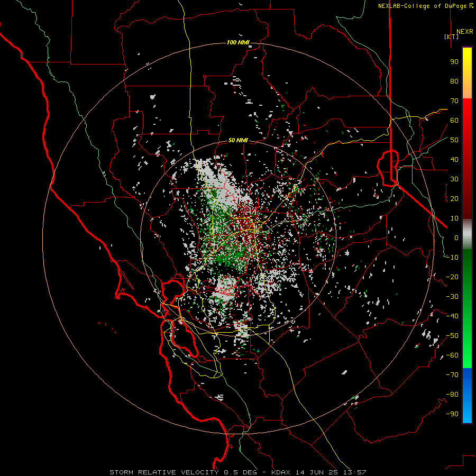This screenshot has width=476, height=476.
Task: Click the -20 knot scale label
Action: tap(452, 277)
